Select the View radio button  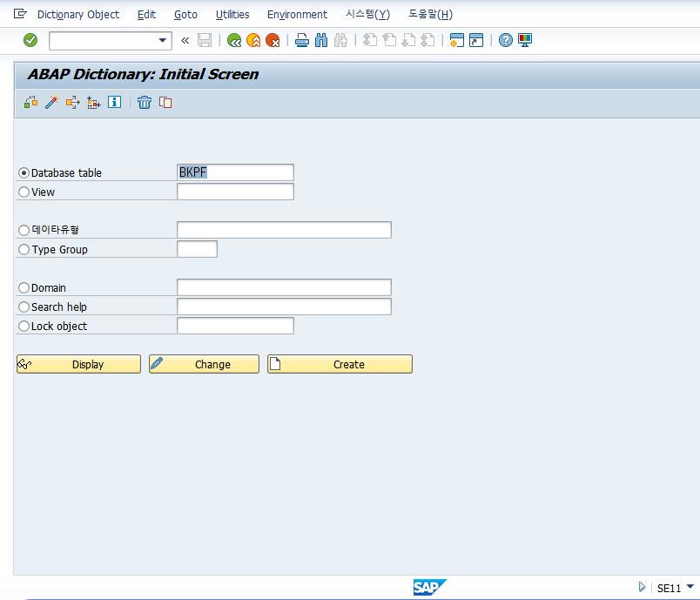[24, 192]
